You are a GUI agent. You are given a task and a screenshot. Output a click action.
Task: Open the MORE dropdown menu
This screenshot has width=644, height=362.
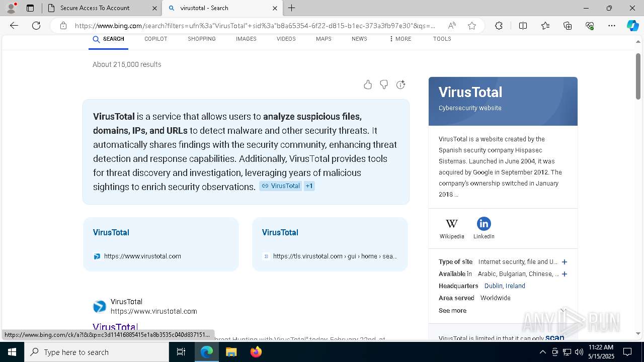(400, 39)
